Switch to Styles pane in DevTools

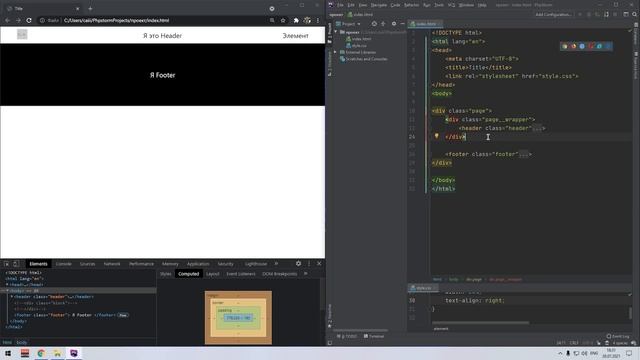pyautogui.click(x=166, y=274)
